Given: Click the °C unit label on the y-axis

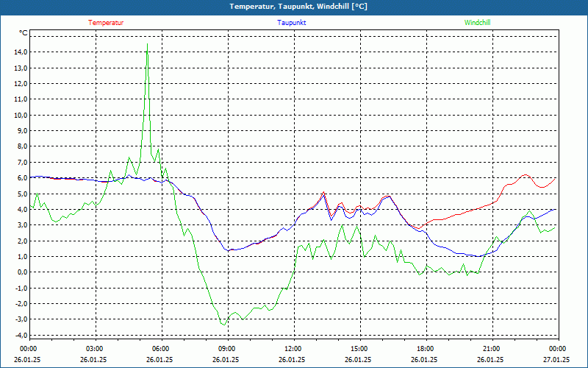Looking at the screenshot, I should coord(24,33).
